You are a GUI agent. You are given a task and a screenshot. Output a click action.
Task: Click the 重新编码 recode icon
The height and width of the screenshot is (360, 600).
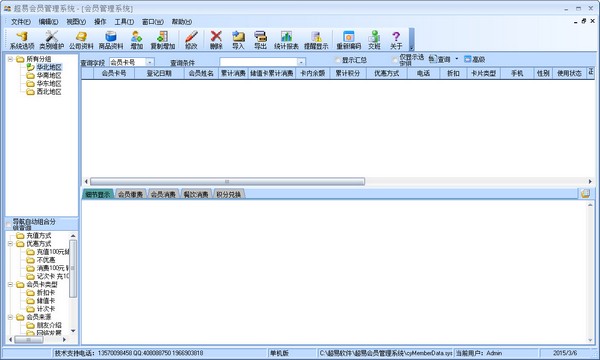point(349,40)
